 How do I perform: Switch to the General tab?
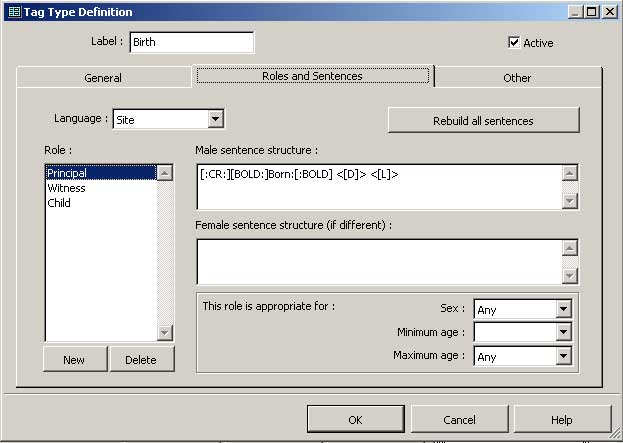click(x=103, y=77)
